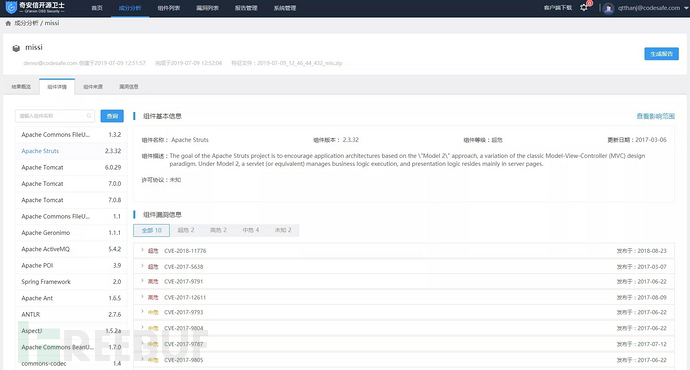Click the blue 查询 button
The height and width of the screenshot is (370, 690).
pyautogui.click(x=112, y=116)
